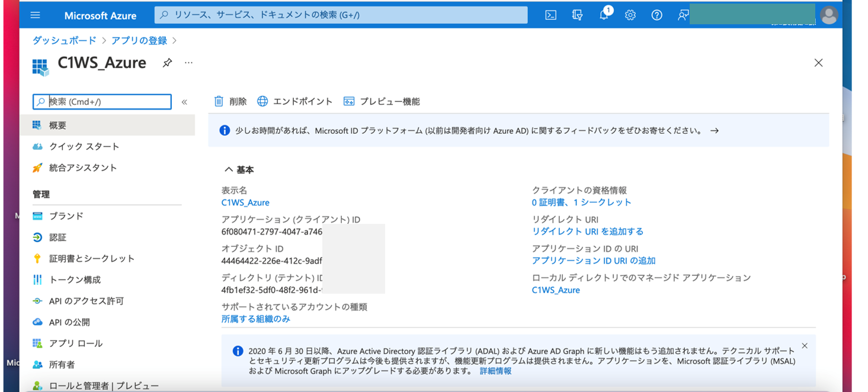This screenshot has height=392, width=868.
Task: Open the account avatar menu
Action: [x=829, y=15]
